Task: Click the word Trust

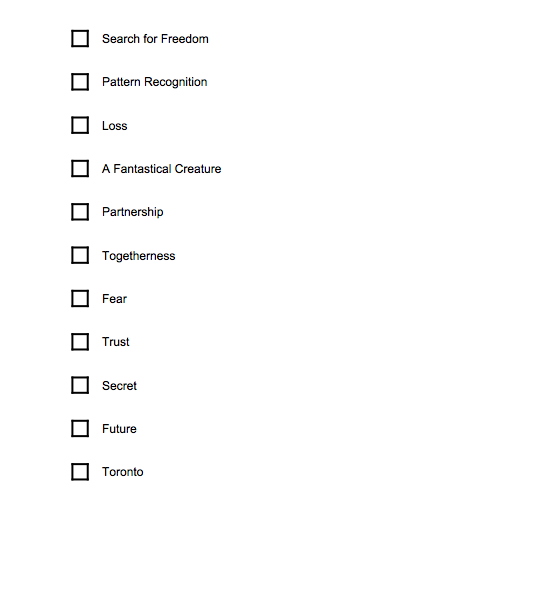Action: coord(116,342)
